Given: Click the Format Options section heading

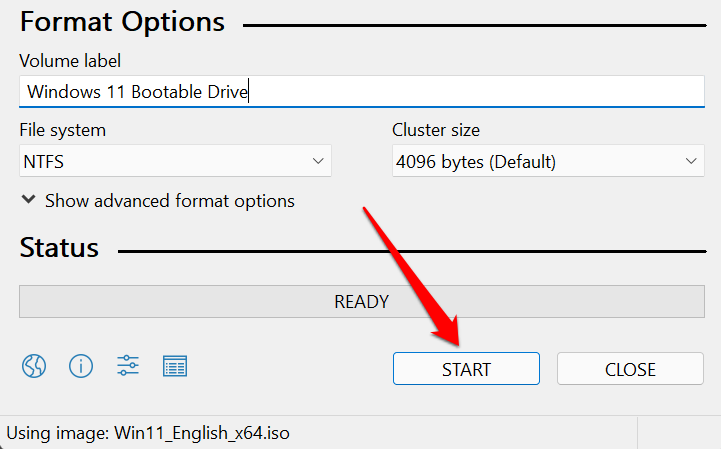Looking at the screenshot, I should [122, 21].
